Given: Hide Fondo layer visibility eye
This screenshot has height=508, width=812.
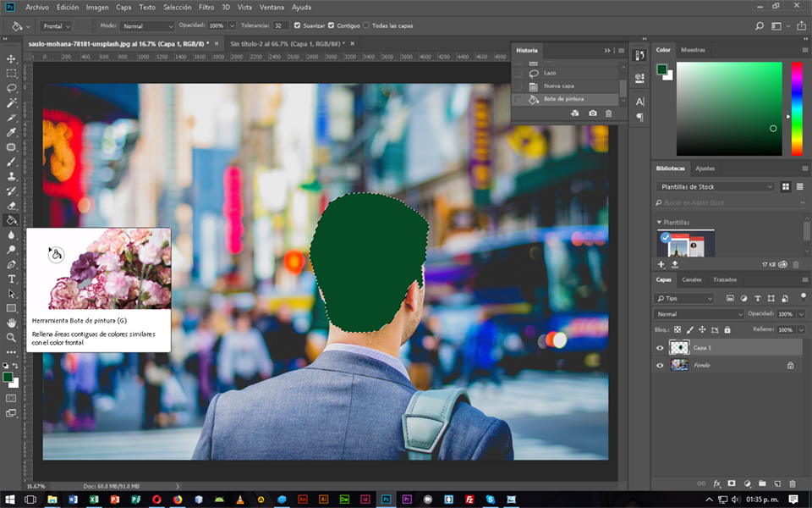Looking at the screenshot, I should click(x=660, y=366).
